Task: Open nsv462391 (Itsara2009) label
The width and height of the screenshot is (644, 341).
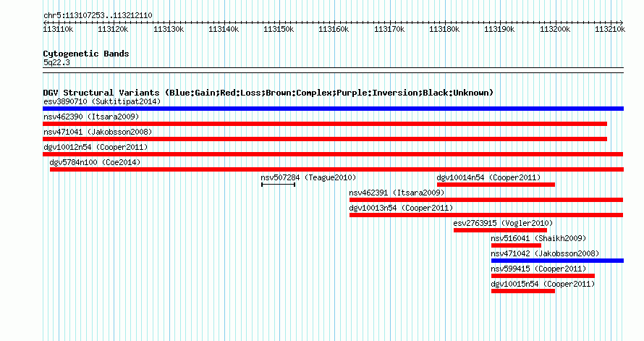Action: pos(397,193)
